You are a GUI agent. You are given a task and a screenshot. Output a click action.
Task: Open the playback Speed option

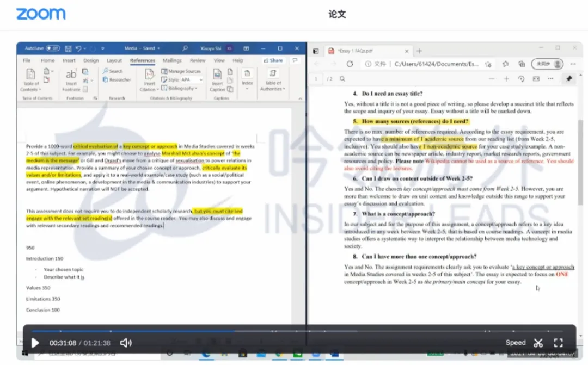(515, 343)
